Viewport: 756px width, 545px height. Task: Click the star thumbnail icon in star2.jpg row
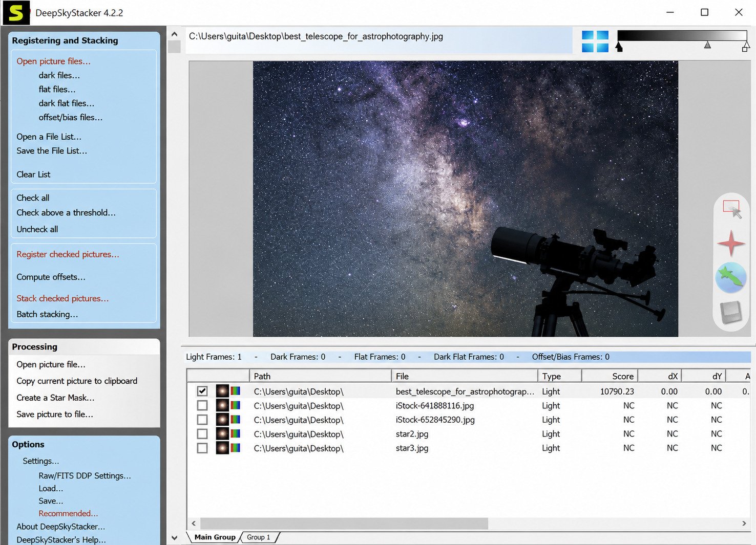click(222, 434)
